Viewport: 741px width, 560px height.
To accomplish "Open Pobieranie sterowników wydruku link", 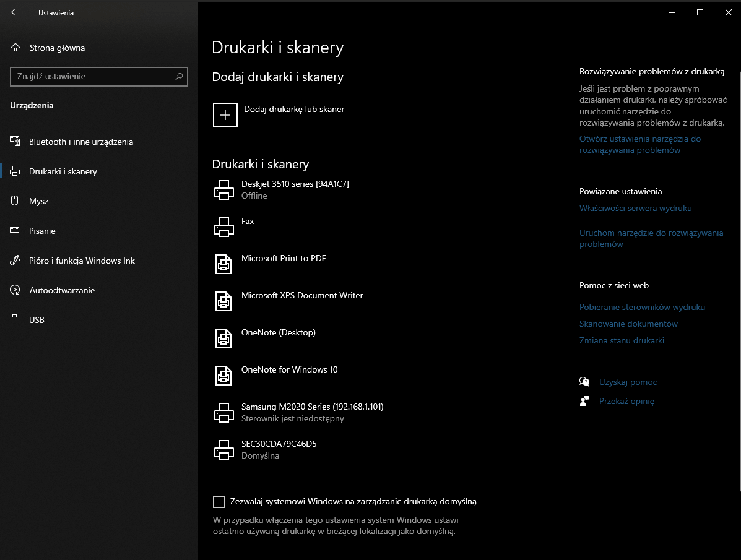I will point(642,307).
